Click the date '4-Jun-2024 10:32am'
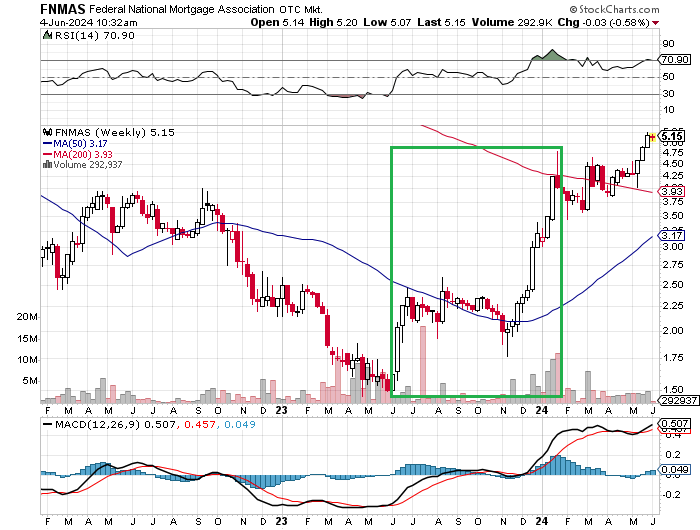 (88, 22)
